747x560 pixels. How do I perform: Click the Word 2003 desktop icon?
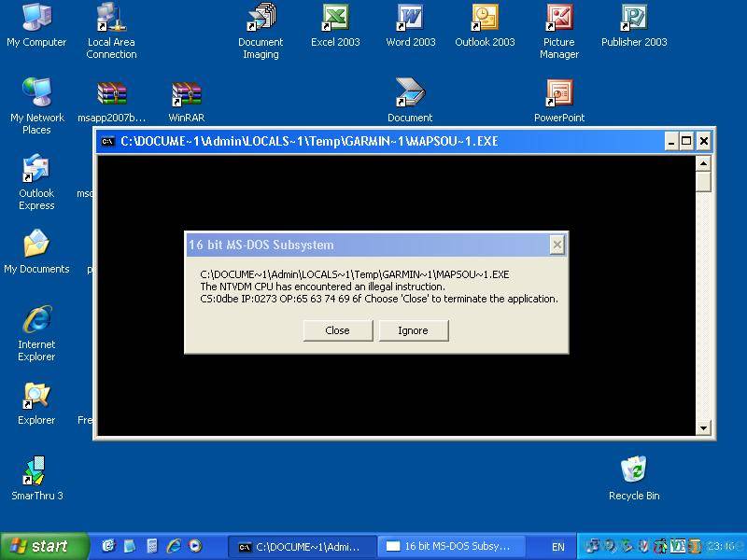pos(411,26)
